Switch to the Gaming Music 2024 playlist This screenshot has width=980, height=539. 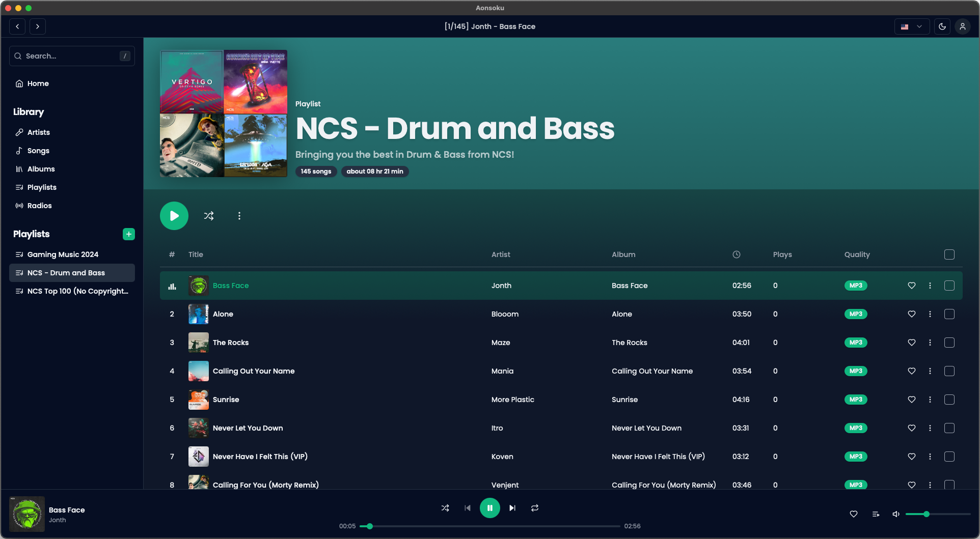pyautogui.click(x=62, y=254)
